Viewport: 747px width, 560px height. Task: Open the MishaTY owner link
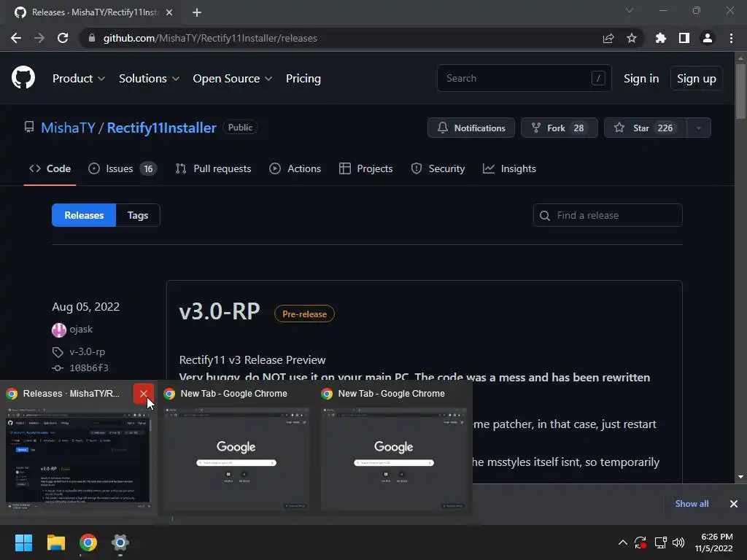point(68,128)
